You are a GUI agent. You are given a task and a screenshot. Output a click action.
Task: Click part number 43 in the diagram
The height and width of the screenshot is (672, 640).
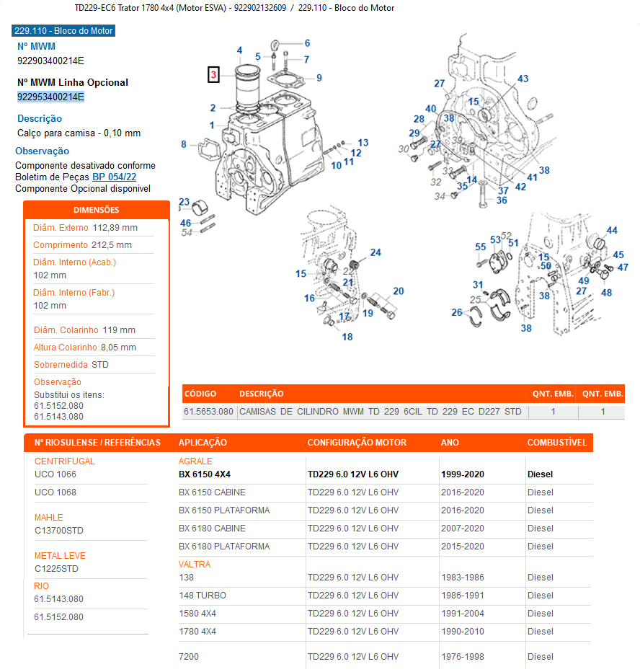pos(523,79)
